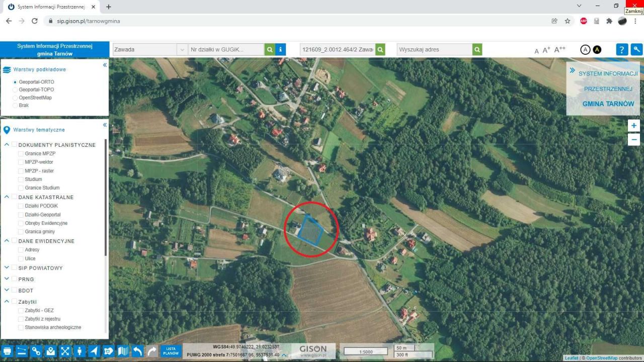This screenshot has height=362, width=644.
Task: Set normal font size A
Action: tap(536, 51)
